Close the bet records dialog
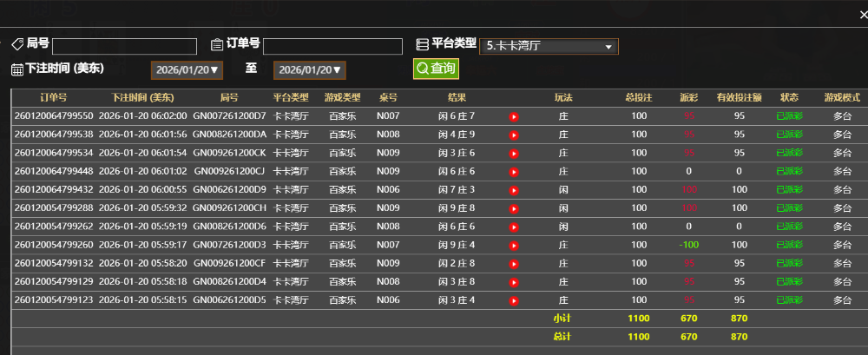 863,16
